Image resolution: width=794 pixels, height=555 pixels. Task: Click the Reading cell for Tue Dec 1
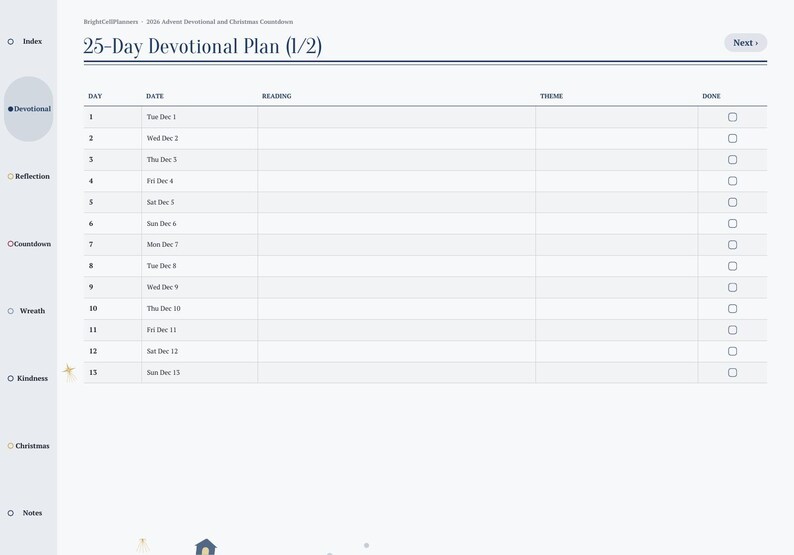coord(396,117)
